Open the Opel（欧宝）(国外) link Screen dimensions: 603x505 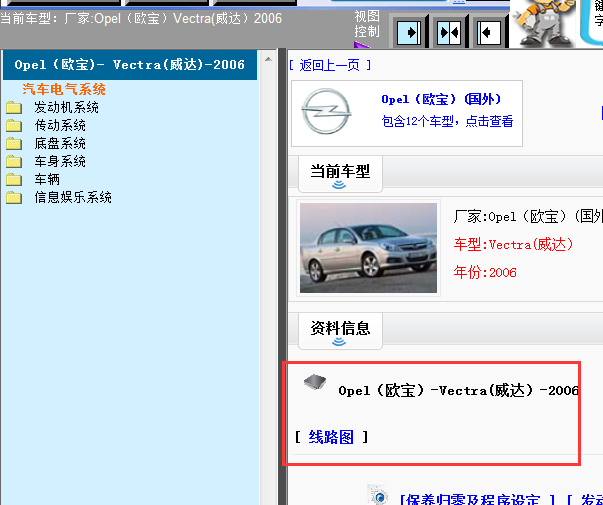[441, 99]
